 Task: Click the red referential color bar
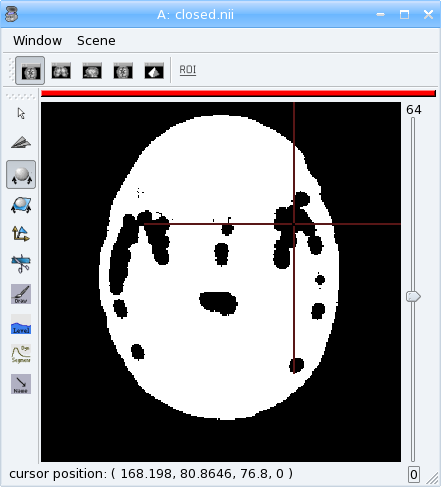coord(238,94)
